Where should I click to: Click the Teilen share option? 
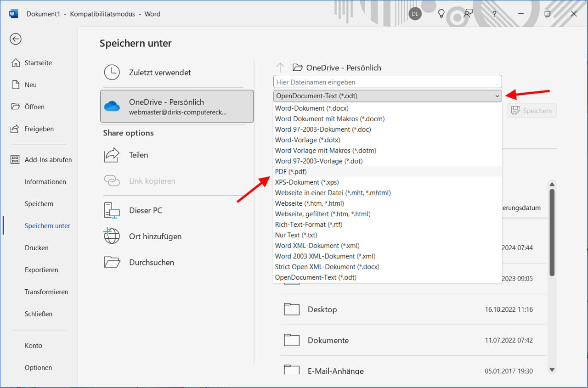pyautogui.click(x=176, y=155)
